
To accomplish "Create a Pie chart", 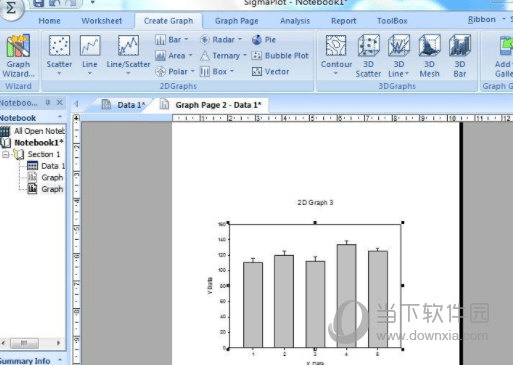I will pyautogui.click(x=264, y=40).
